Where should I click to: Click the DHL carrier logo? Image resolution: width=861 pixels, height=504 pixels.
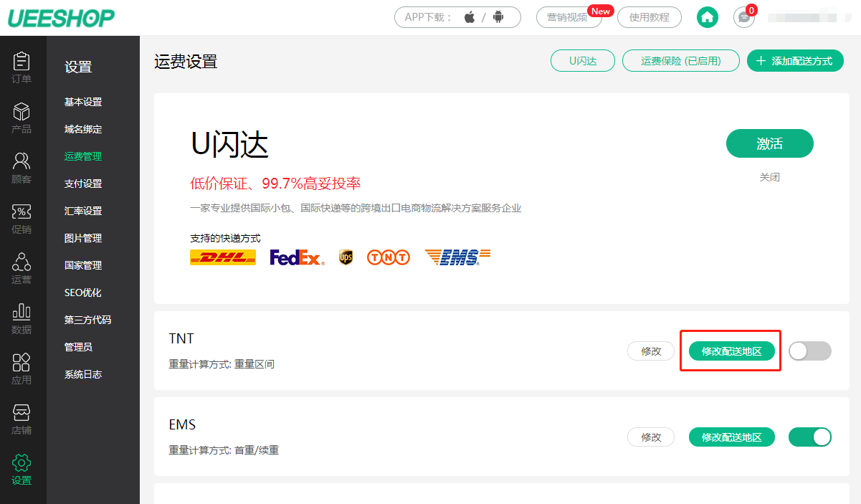point(223,257)
